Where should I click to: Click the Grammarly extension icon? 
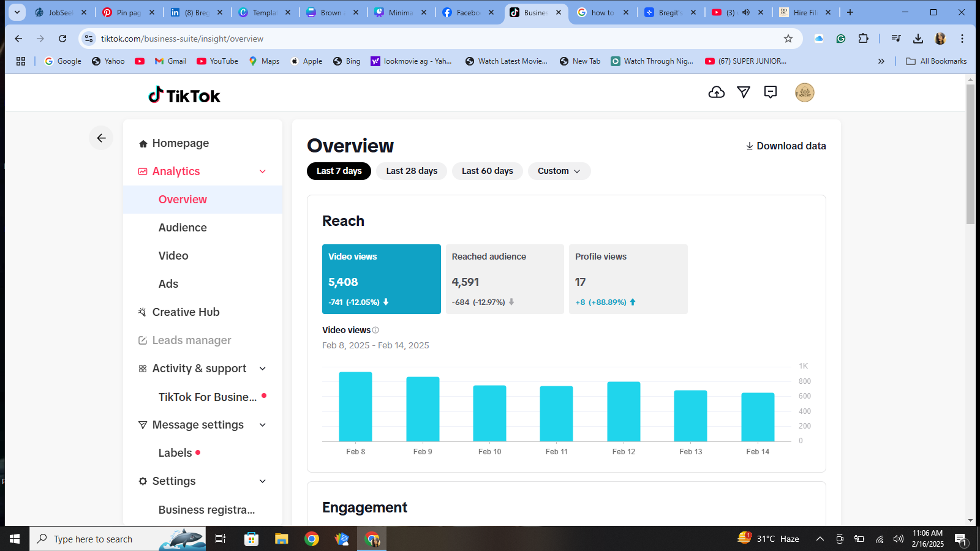click(x=841, y=39)
